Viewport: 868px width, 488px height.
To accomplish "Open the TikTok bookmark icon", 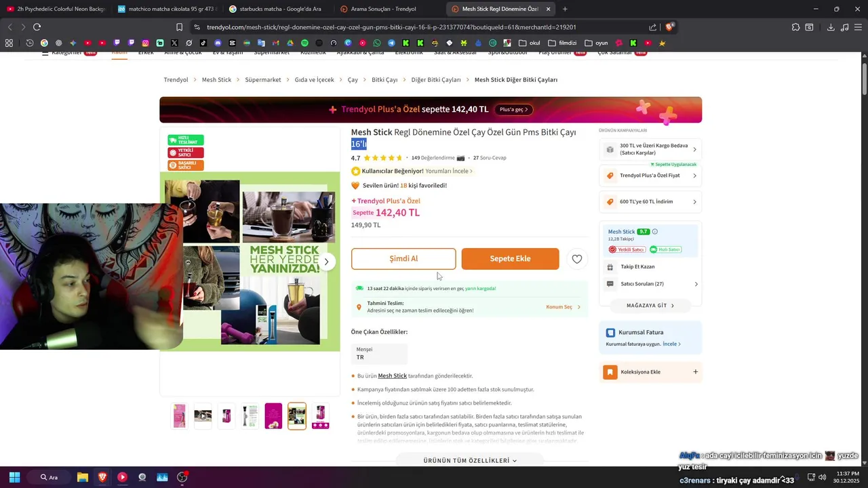I will [203, 43].
